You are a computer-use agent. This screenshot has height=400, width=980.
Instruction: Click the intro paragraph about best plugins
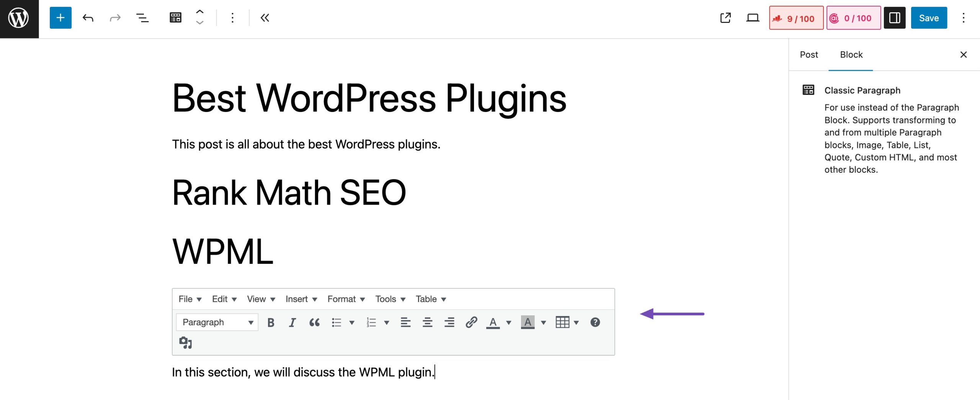306,144
